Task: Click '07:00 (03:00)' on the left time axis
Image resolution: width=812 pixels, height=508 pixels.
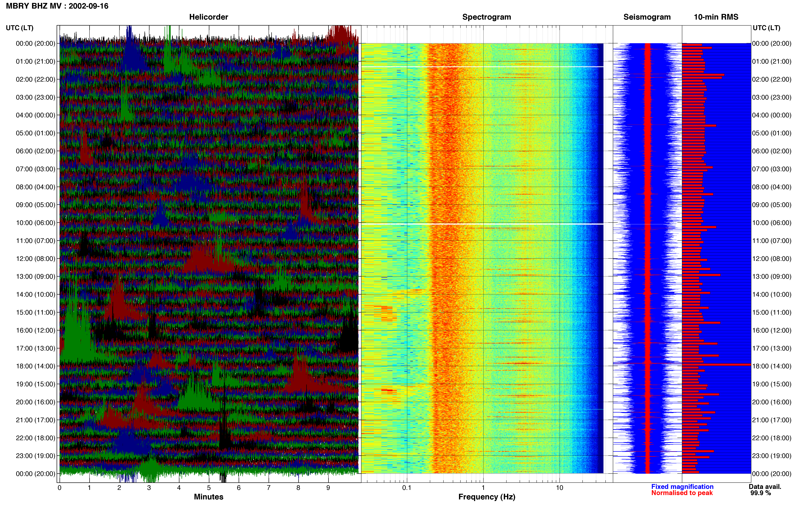Action: point(36,169)
